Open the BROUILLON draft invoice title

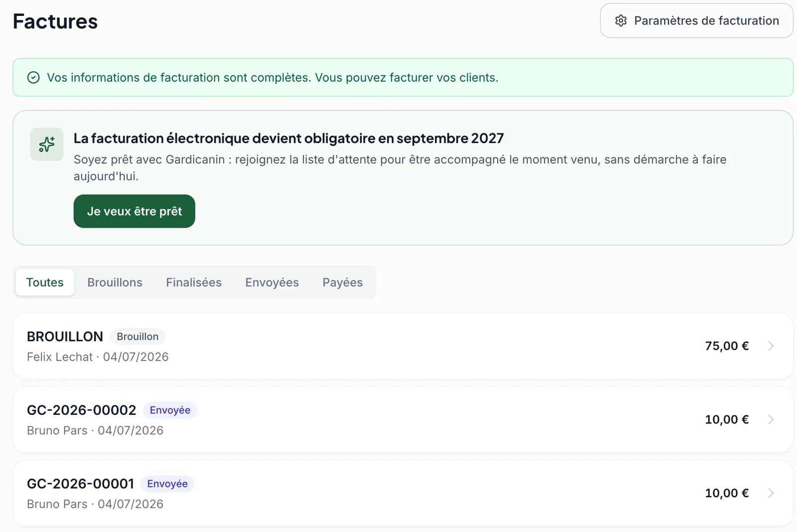click(65, 337)
